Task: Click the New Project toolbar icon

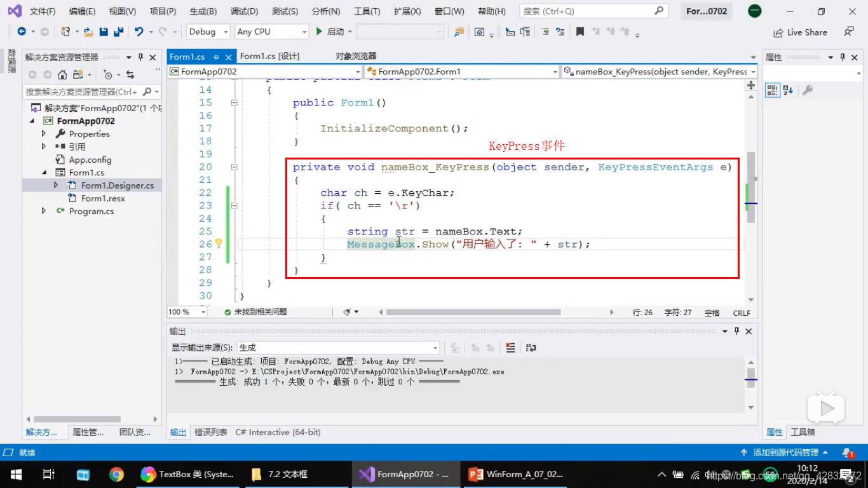Action: point(65,32)
